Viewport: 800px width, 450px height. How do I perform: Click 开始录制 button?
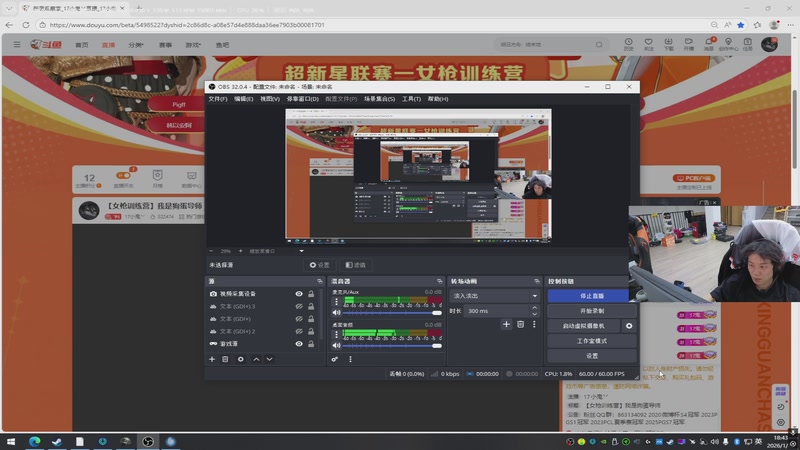592,311
